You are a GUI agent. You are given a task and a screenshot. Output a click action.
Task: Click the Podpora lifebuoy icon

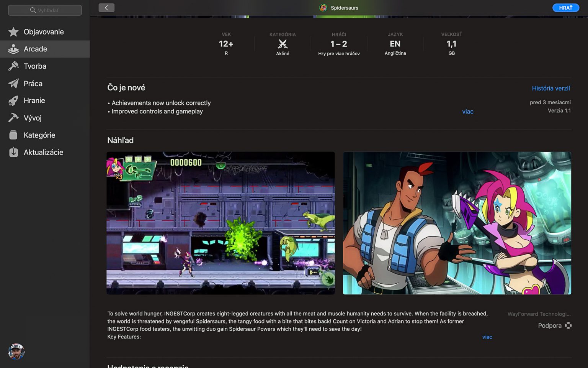568,325
